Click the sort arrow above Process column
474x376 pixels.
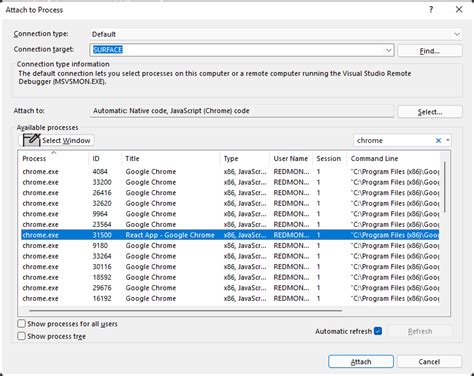[54, 152]
